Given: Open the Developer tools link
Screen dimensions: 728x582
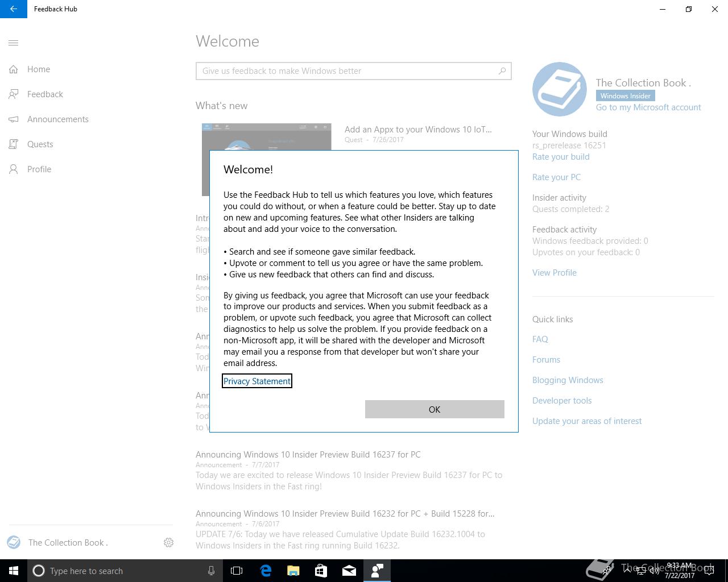Looking at the screenshot, I should click(562, 401).
